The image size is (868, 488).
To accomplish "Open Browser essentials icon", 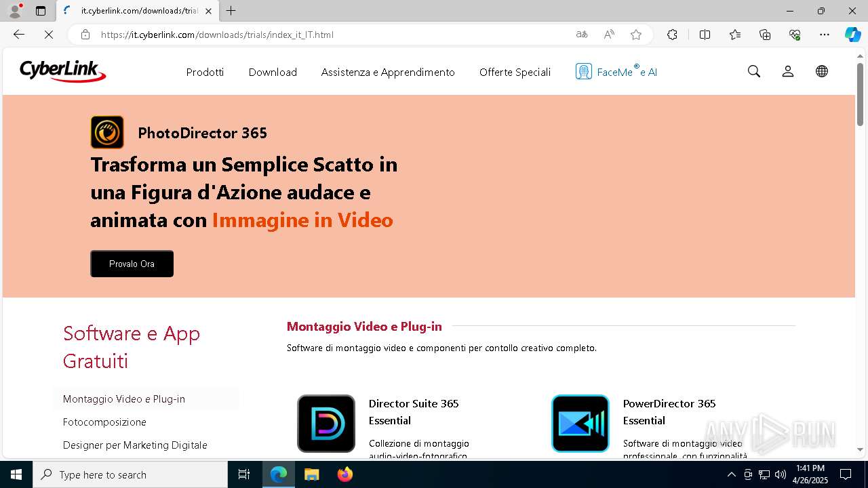I will tap(795, 35).
